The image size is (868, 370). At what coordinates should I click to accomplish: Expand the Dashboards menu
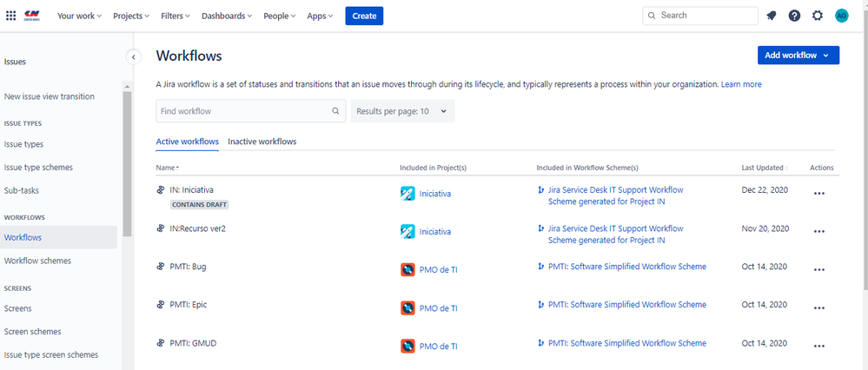pyautogui.click(x=227, y=16)
